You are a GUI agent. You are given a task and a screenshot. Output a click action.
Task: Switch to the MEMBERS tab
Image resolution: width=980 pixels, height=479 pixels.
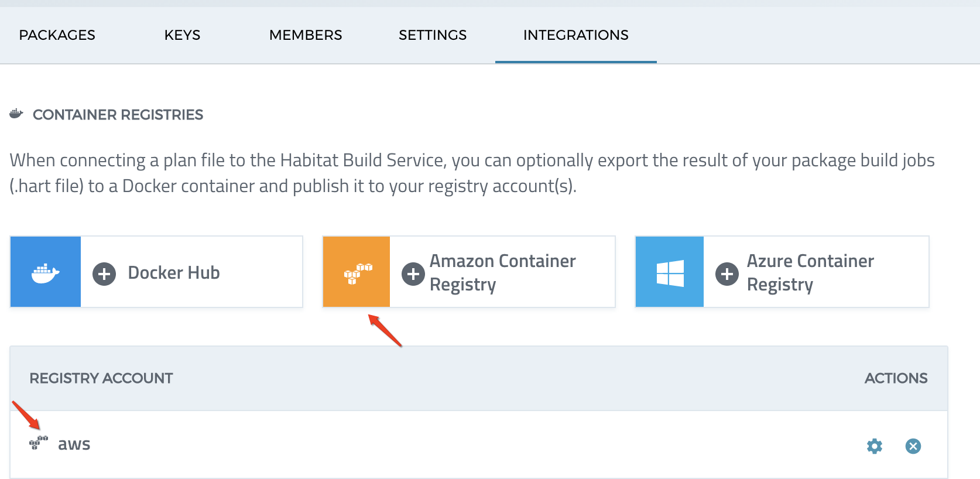point(306,35)
